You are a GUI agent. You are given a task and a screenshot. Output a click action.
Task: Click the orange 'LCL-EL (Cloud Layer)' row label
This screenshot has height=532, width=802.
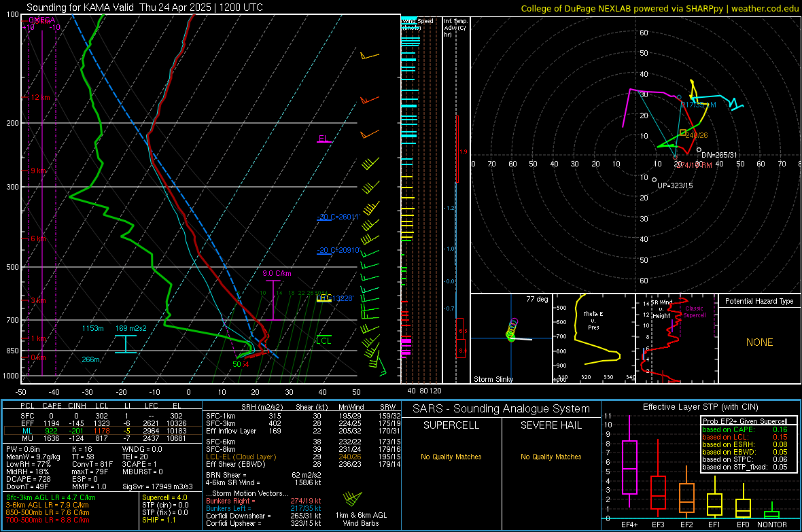(241, 457)
